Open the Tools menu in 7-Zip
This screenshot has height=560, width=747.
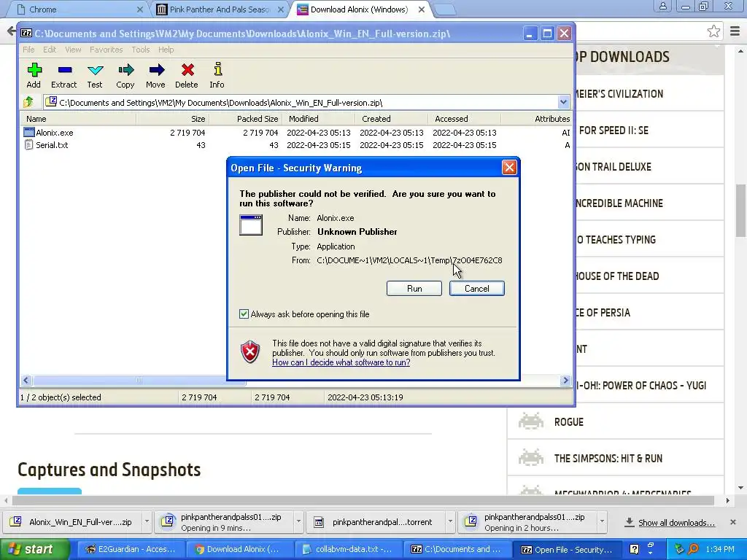coord(141,50)
